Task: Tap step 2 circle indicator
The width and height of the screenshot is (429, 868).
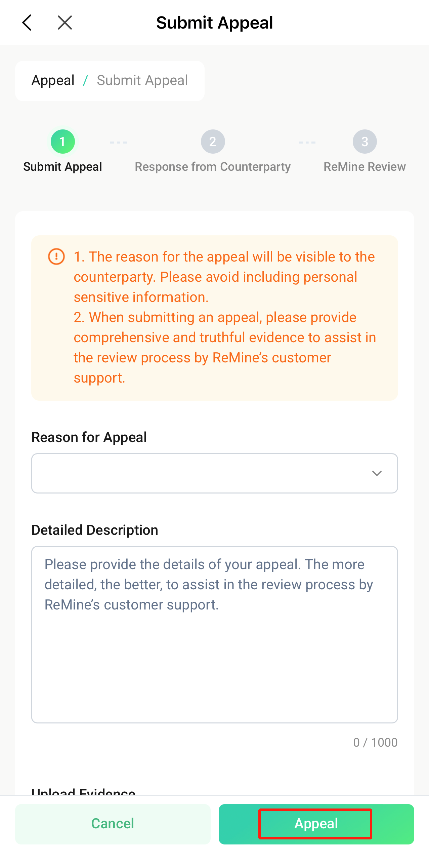Action: (x=213, y=142)
